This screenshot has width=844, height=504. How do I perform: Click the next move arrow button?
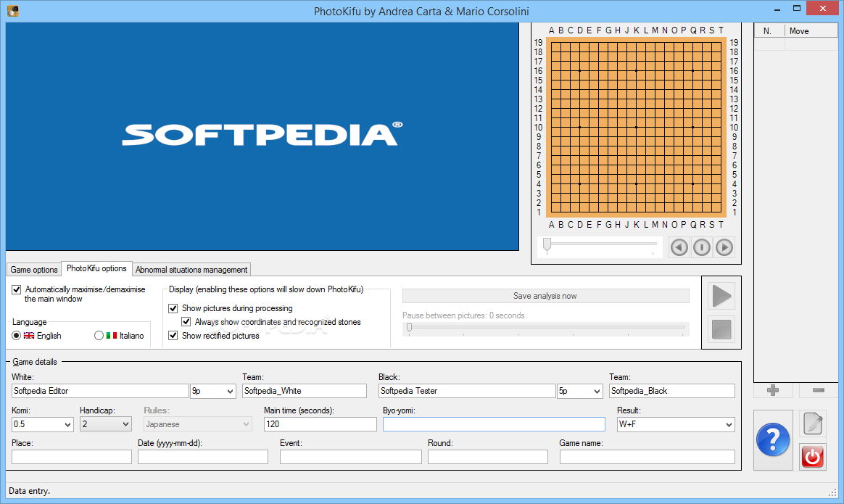pyautogui.click(x=724, y=247)
